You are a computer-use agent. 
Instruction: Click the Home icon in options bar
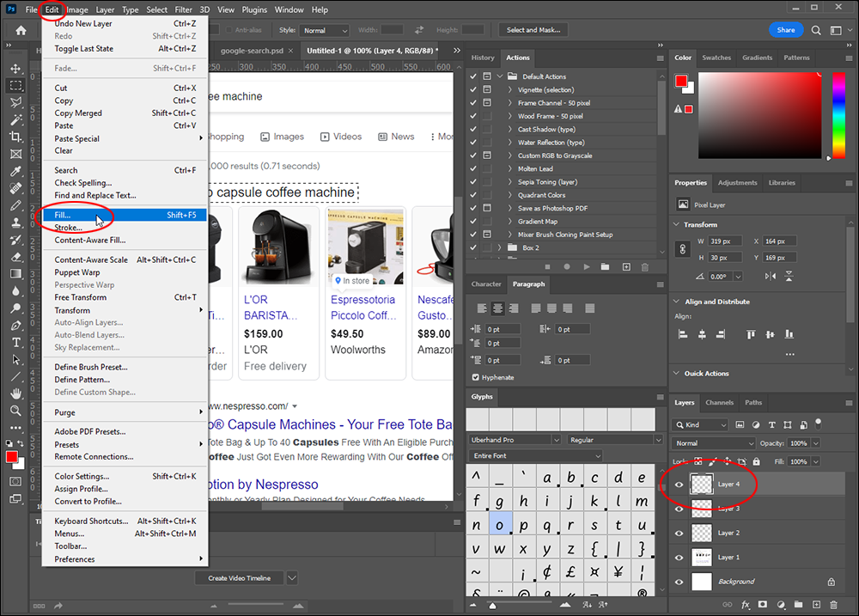click(21, 30)
